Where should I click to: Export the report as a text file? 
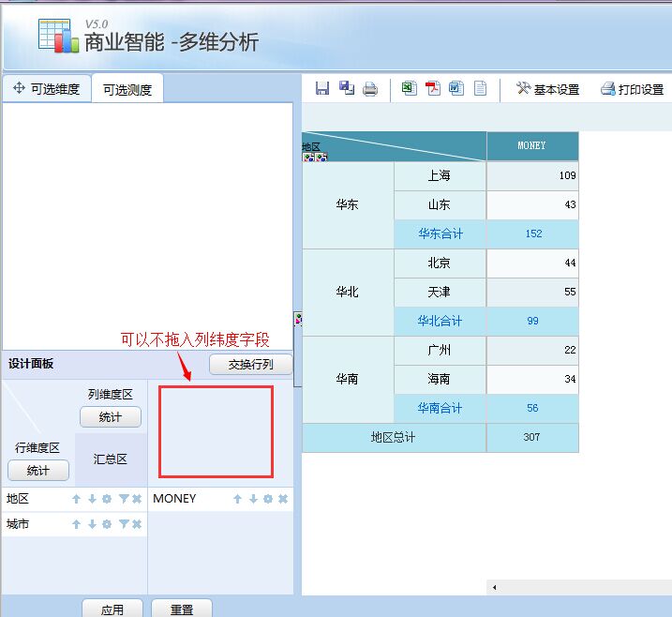pyautogui.click(x=480, y=89)
